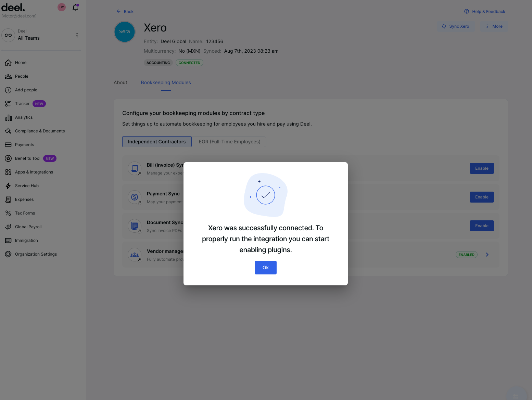Click the Payment Sync dollar icon

135,197
